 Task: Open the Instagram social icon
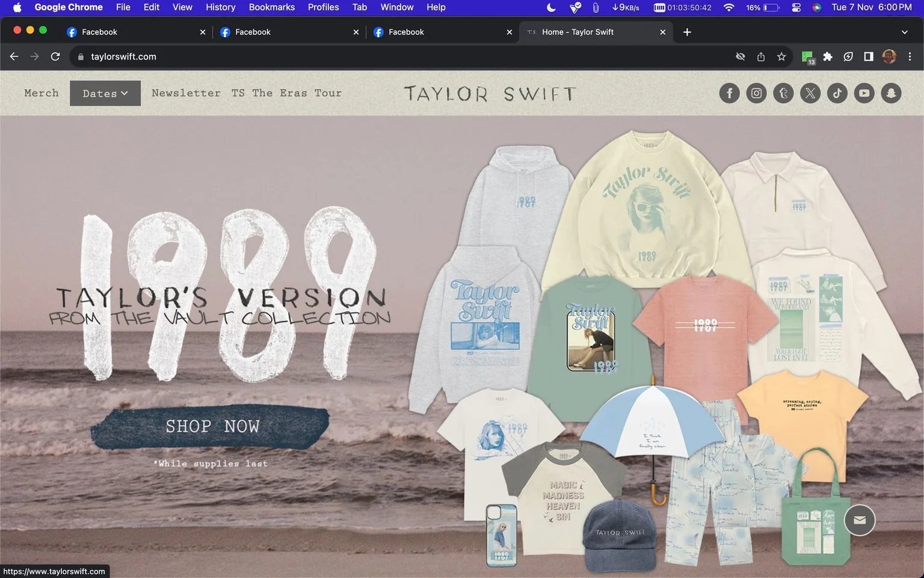(x=756, y=93)
